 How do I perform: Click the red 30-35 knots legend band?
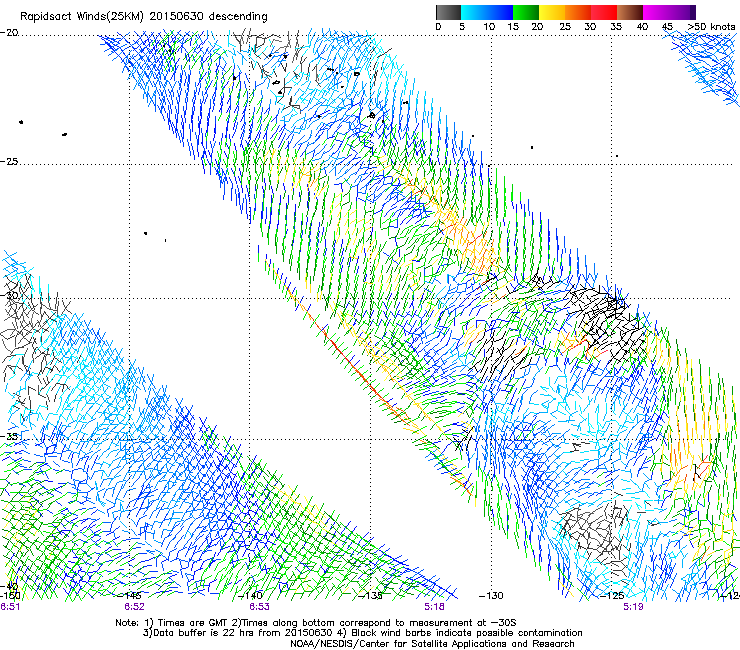click(604, 12)
